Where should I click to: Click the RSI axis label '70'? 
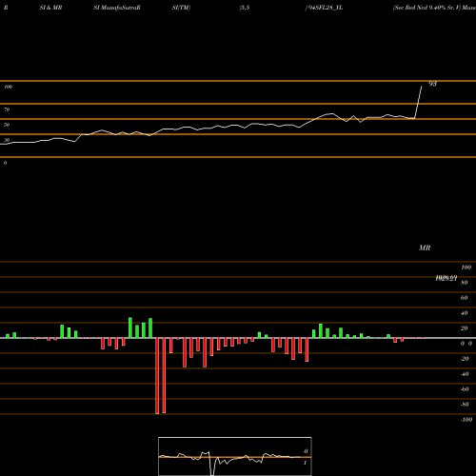(7, 109)
